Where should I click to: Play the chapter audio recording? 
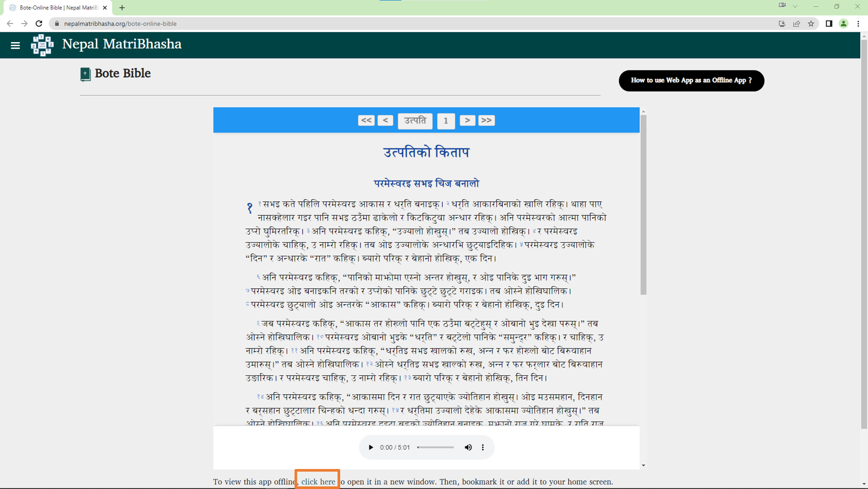pyautogui.click(x=371, y=447)
